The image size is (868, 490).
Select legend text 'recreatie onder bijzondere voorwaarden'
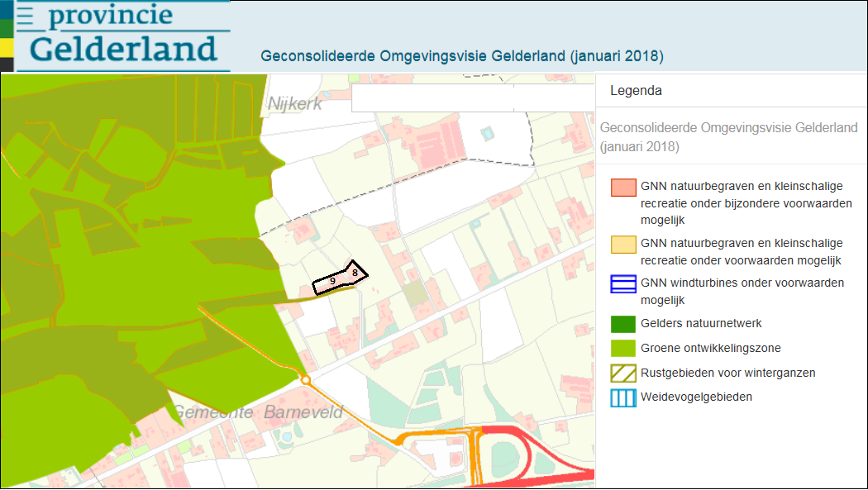746,203
